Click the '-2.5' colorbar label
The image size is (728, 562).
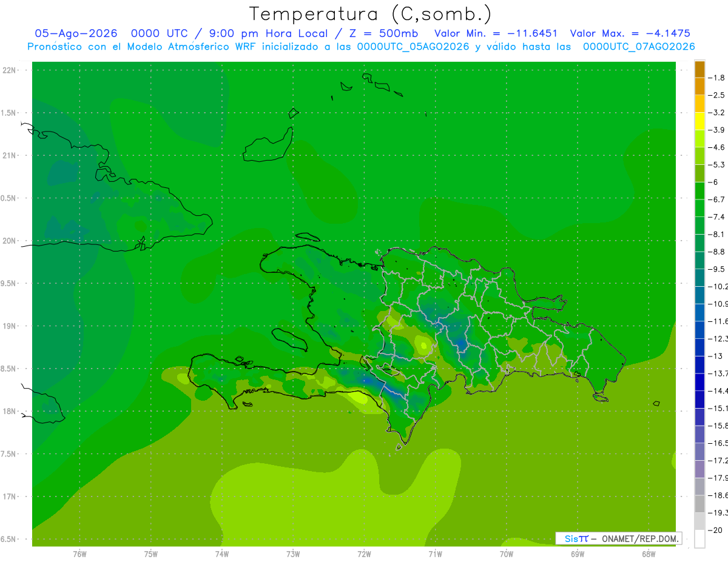click(717, 95)
